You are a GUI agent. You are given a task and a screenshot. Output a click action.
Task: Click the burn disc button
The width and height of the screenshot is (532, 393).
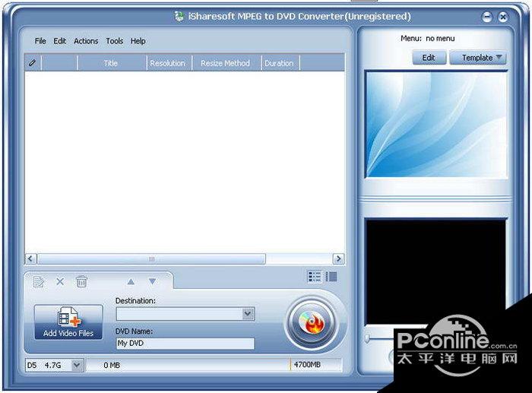[312, 322]
